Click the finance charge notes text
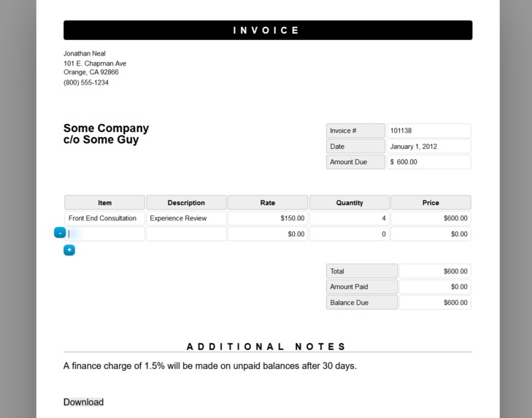Viewport: 532px width, 418px height. pyautogui.click(x=210, y=365)
